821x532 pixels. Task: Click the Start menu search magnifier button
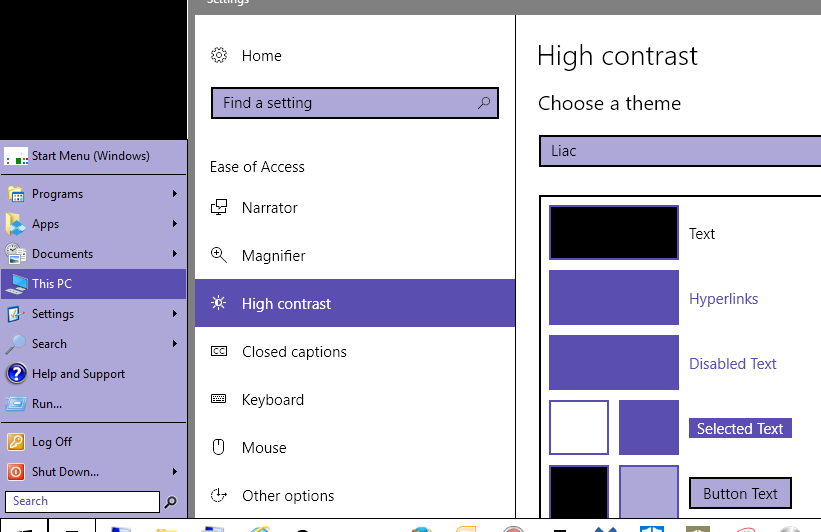pyautogui.click(x=171, y=502)
